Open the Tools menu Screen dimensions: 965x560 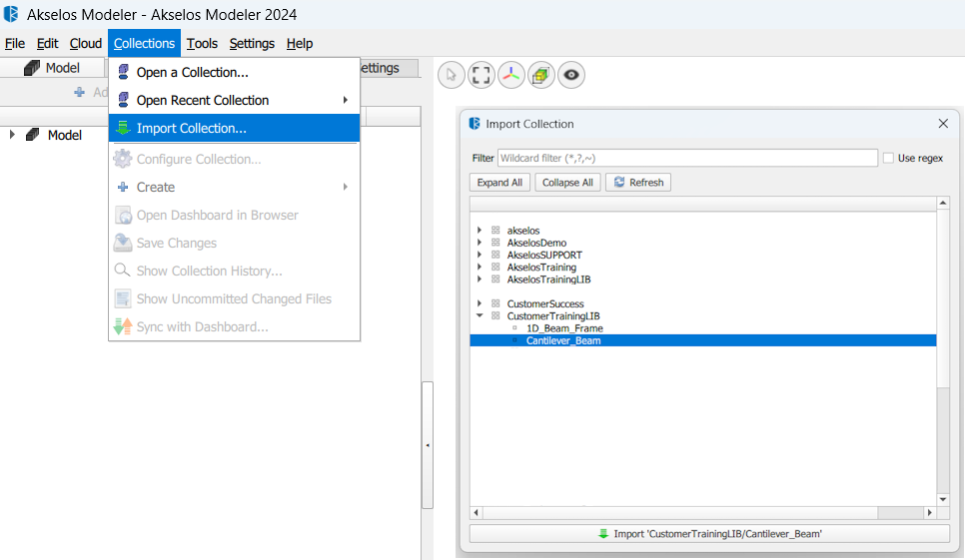click(x=202, y=44)
